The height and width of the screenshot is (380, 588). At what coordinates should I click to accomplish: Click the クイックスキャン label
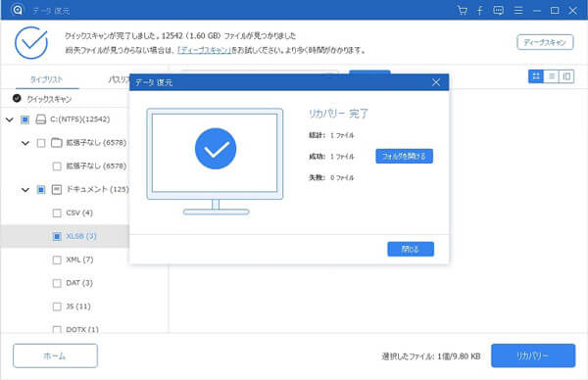point(49,99)
